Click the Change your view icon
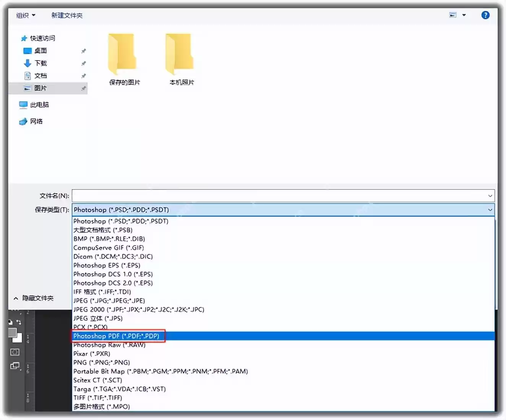506x420 pixels. (453, 15)
